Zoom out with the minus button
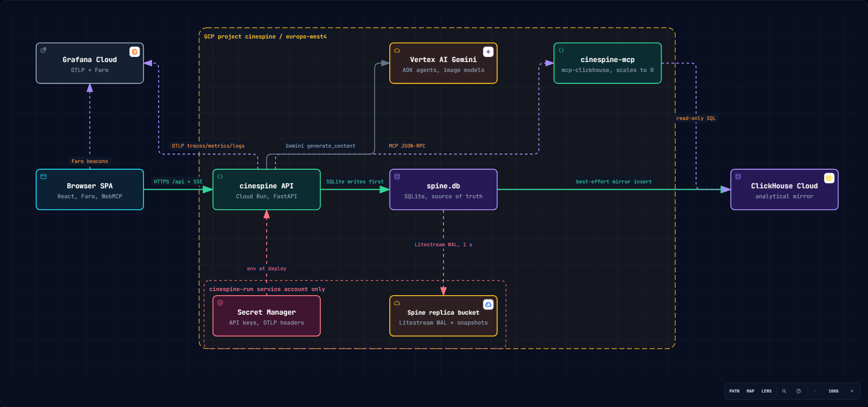The height and width of the screenshot is (407, 868). click(x=815, y=391)
